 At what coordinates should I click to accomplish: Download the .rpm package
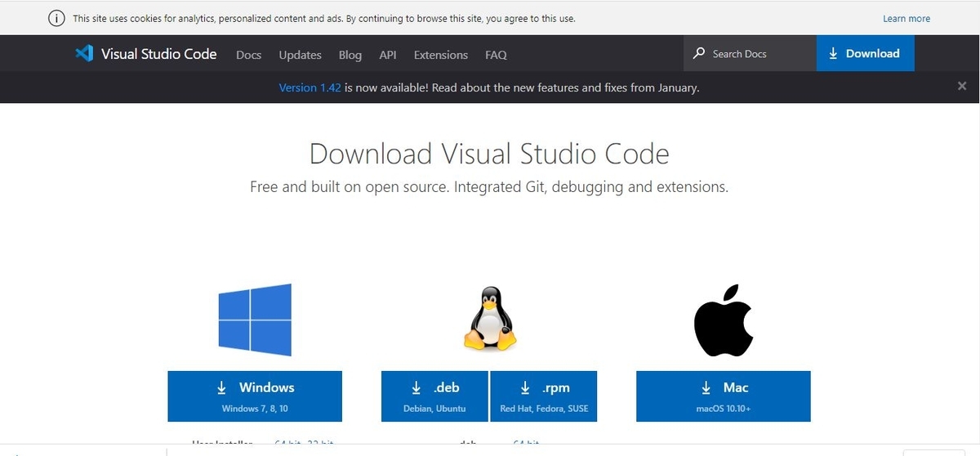[544, 396]
